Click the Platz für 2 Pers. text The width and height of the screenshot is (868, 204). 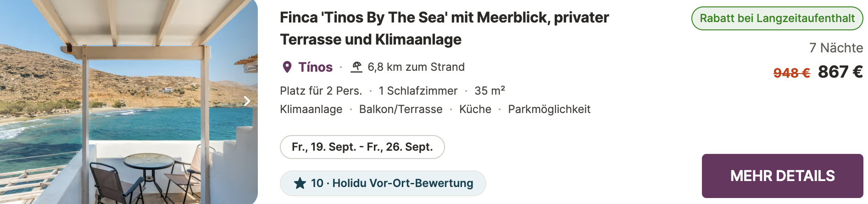[321, 91]
